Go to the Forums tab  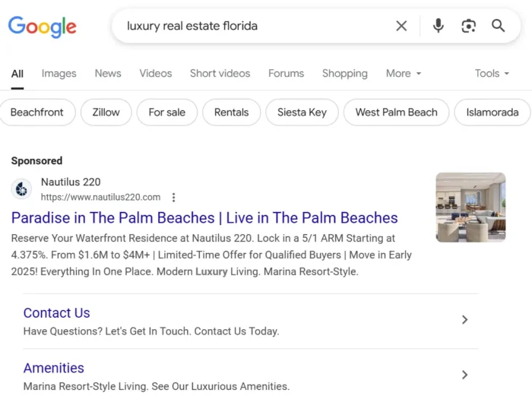[286, 73]
